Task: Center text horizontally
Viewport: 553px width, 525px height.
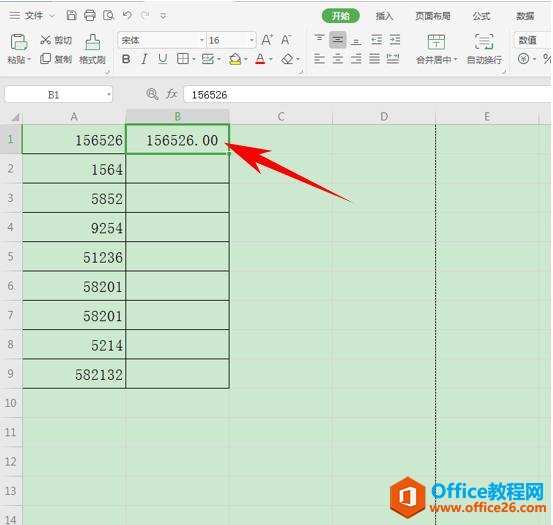Action: (338, 59)
